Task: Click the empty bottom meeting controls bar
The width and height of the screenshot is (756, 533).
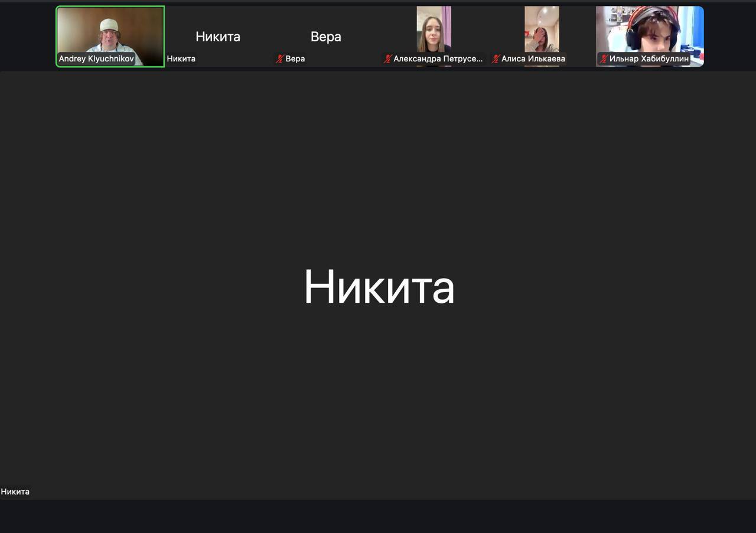Action: [378, 516]
